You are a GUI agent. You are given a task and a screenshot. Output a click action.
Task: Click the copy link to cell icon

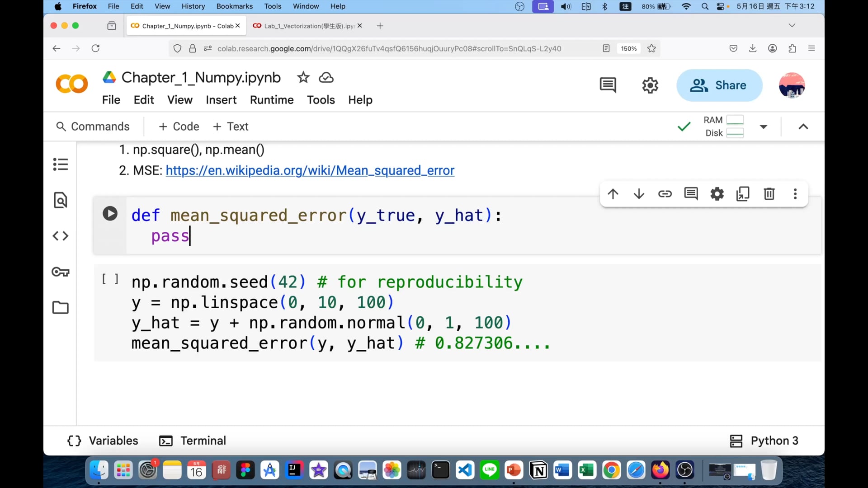pyautogui.click(x=665, y=194)
